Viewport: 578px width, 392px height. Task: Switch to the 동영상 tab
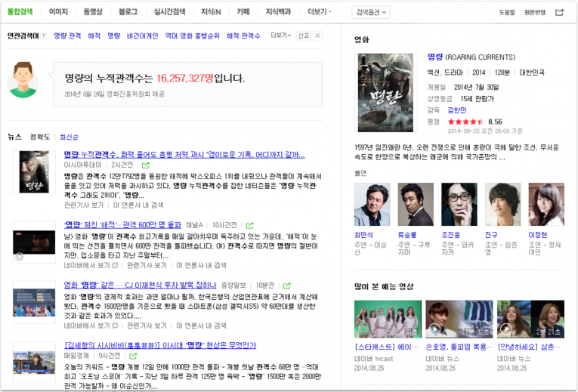tap(93, 12)
